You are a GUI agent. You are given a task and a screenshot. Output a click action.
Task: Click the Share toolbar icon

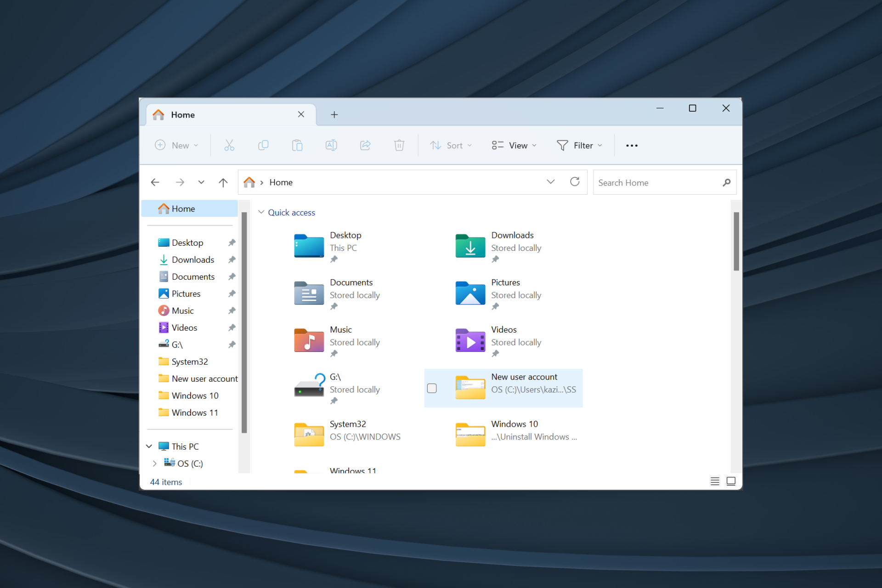point(366,145)
